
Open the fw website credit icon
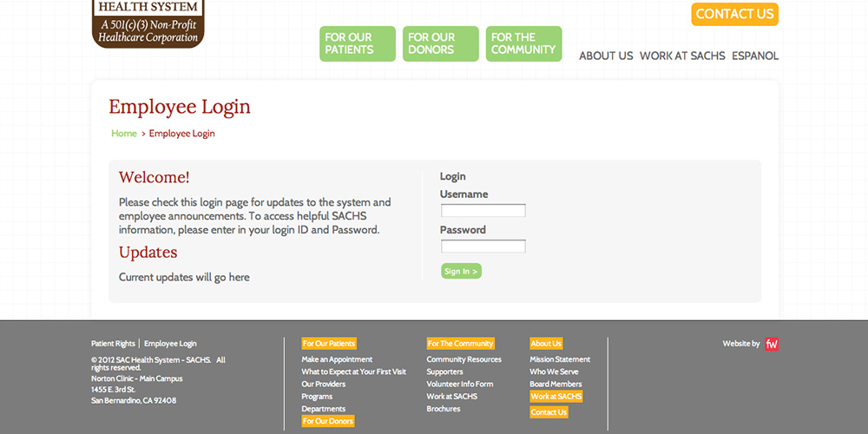coord(772,344)
